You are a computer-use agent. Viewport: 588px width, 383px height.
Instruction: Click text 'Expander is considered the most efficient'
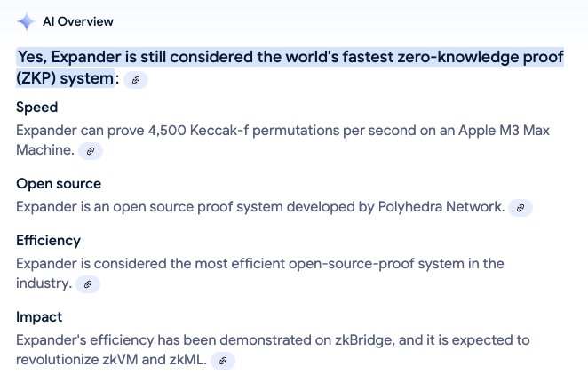click(x=151, y=264)
